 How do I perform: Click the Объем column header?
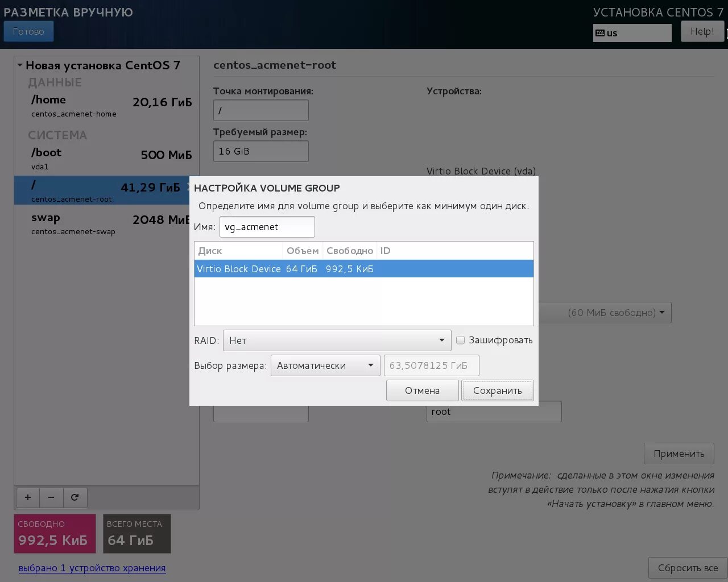pos(303,251)
